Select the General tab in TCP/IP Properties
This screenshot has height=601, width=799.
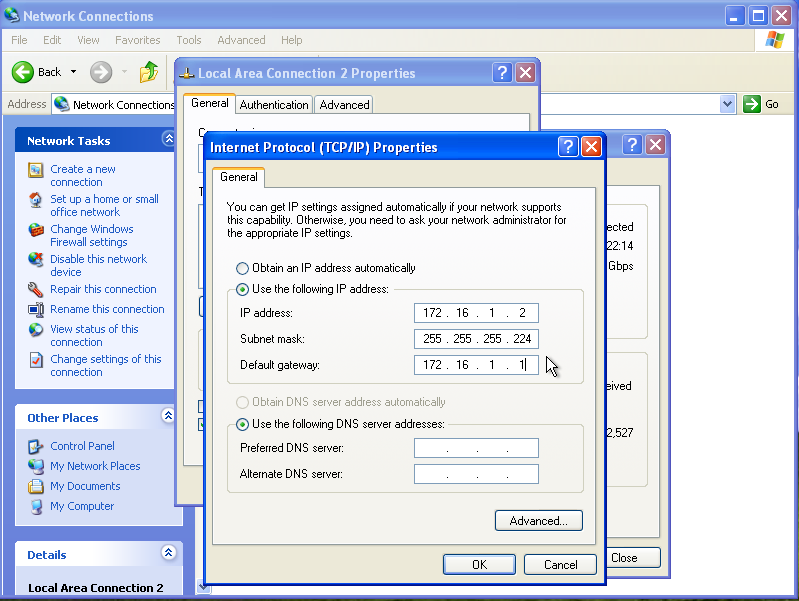(x=238, y=177)
